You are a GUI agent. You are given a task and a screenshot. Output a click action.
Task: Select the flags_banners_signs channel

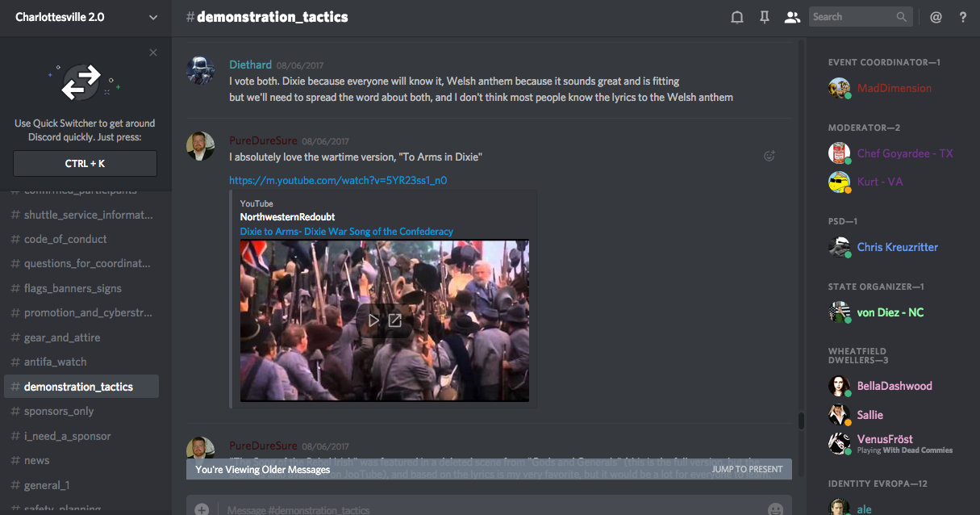[x=73, y=288]
